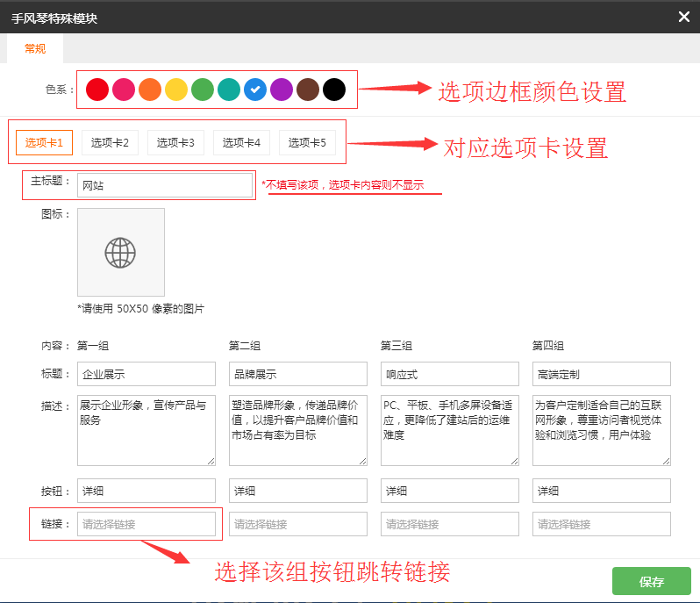Click the third group's description textarea
This screenshot has height=603, width=700.
tap(450, 430)
